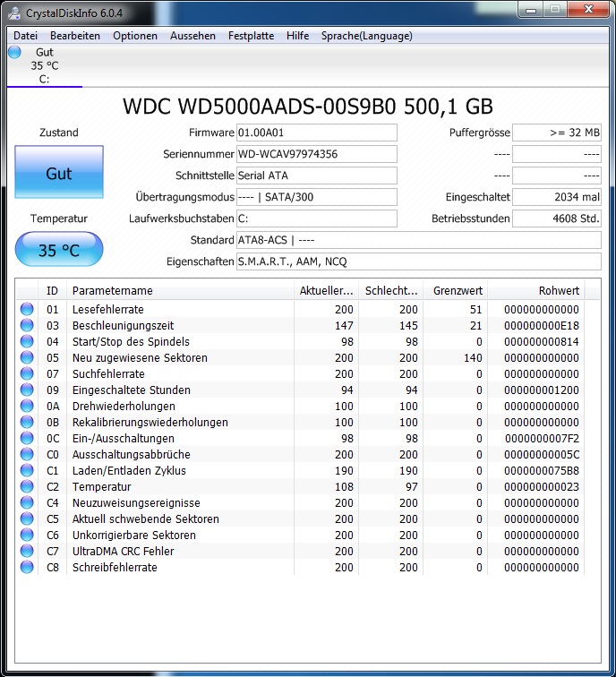The image size is (616, 677).
Task: Select the C: drive tab reading Gut 35 °C
Action: click(45, 65)
